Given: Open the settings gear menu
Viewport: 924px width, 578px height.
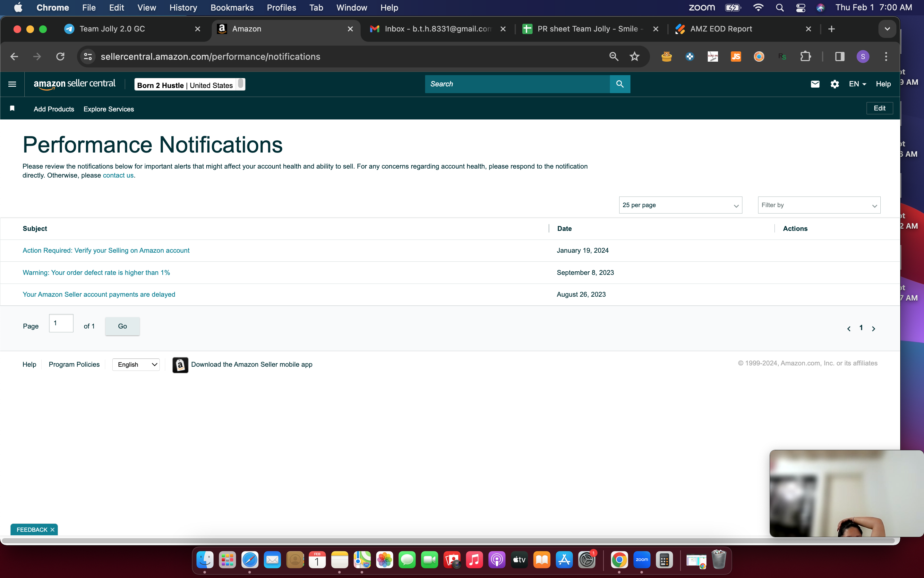Looking at the screenshot, I should [835, 84].
